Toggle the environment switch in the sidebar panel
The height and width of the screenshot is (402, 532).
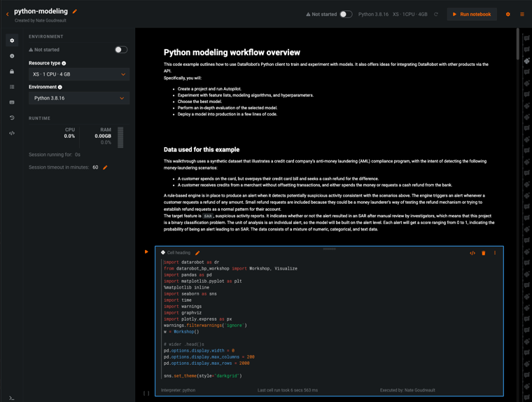click(x=120, y=50)
